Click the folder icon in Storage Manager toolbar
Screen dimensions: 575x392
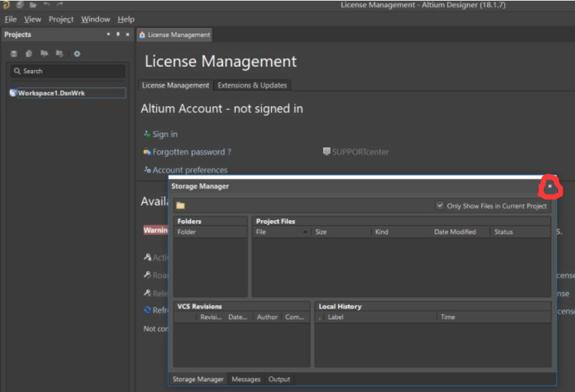(180, 206)
